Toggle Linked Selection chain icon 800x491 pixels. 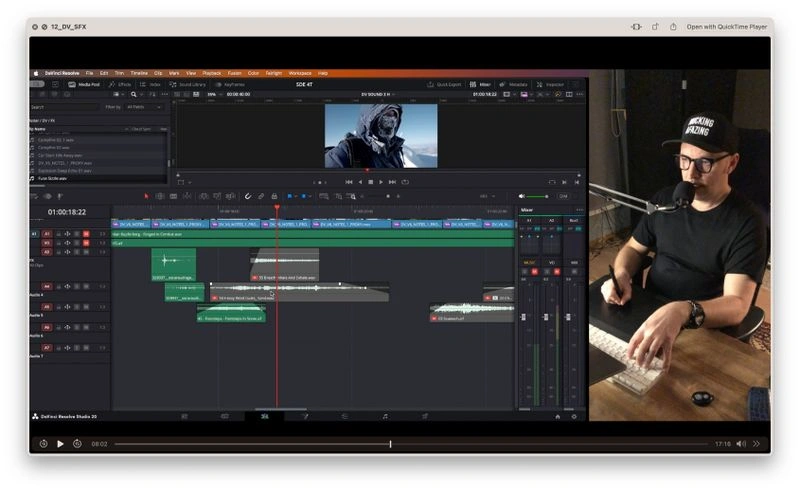pos(261,196)
